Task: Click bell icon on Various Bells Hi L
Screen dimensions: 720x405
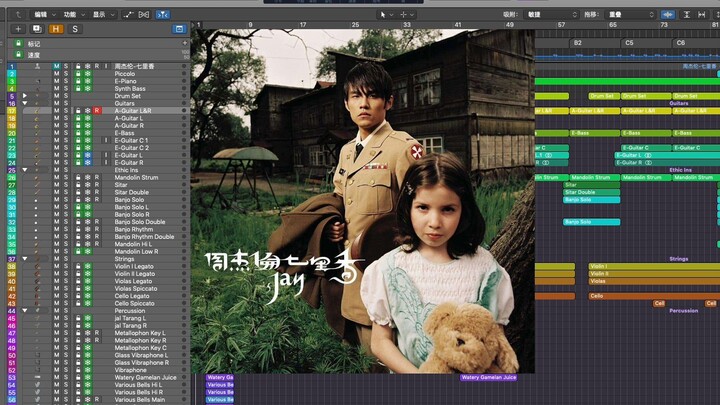Action: tap(37, 385)
